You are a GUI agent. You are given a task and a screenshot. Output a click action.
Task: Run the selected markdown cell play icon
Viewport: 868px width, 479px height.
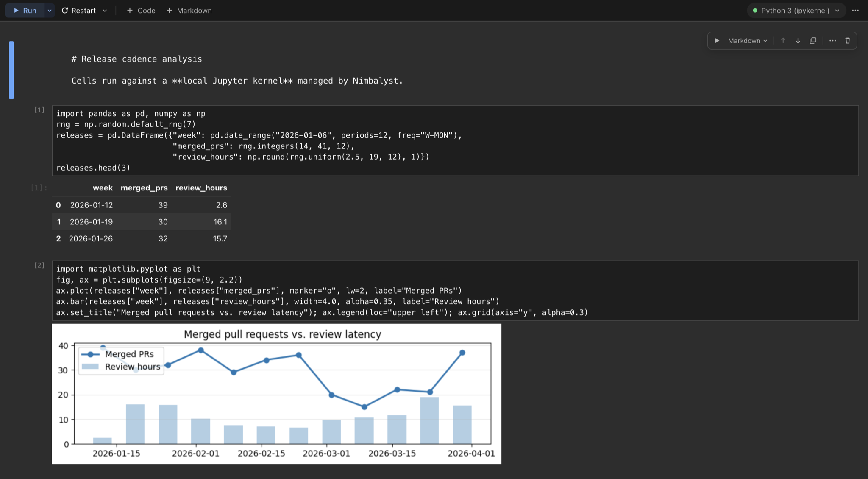pyautogui.click(x=717, y=41)
